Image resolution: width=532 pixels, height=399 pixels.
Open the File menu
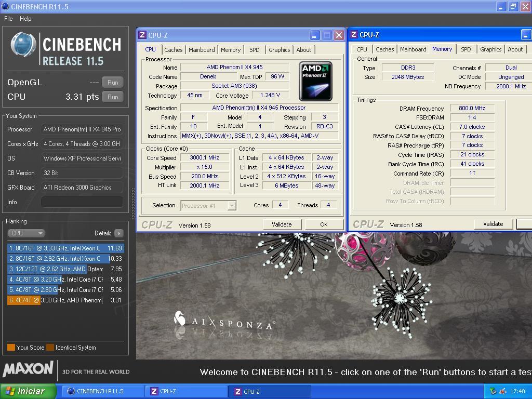8,19
